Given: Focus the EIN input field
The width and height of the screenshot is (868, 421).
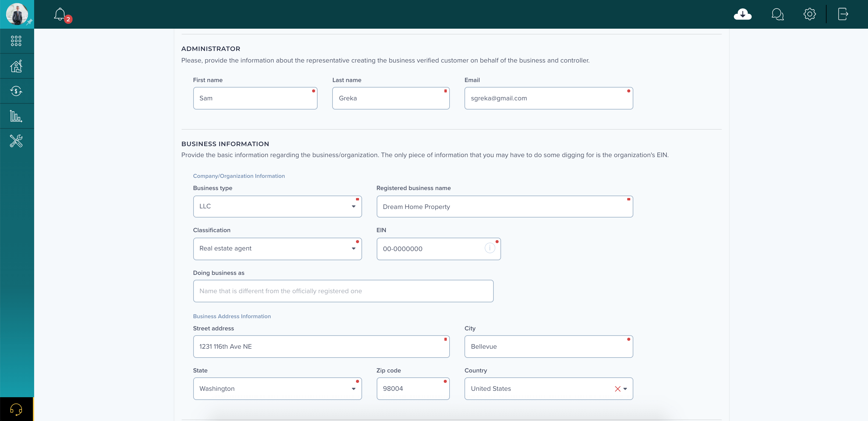Looking at the screenshot, I should click(x=439, y=249).
